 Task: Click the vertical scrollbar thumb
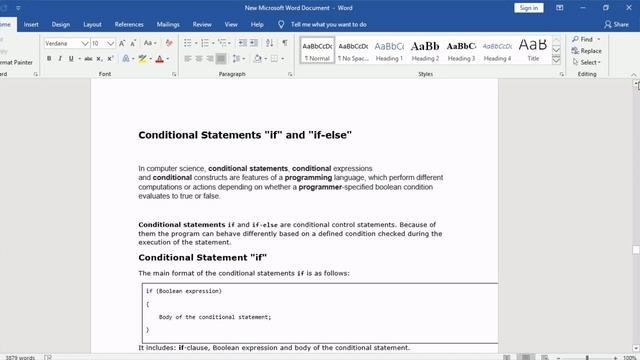point(636,250)
